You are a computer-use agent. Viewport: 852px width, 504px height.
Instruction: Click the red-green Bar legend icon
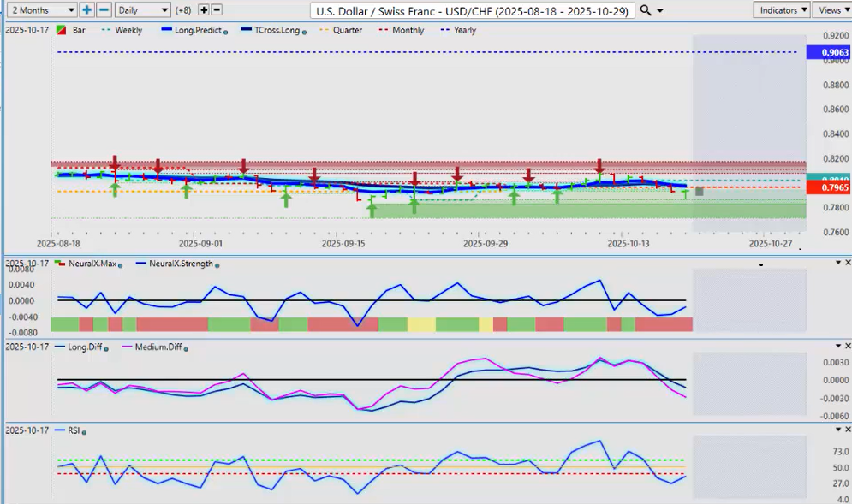(63, 30)
